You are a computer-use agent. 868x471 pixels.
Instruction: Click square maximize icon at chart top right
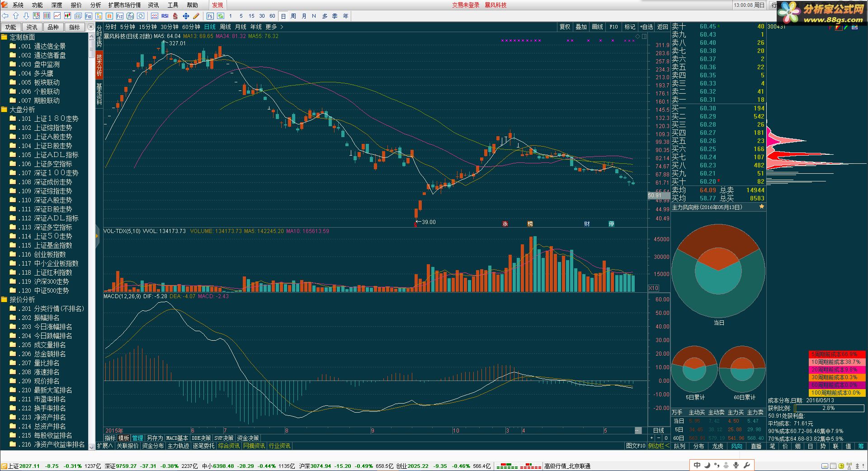pos(644,36)
